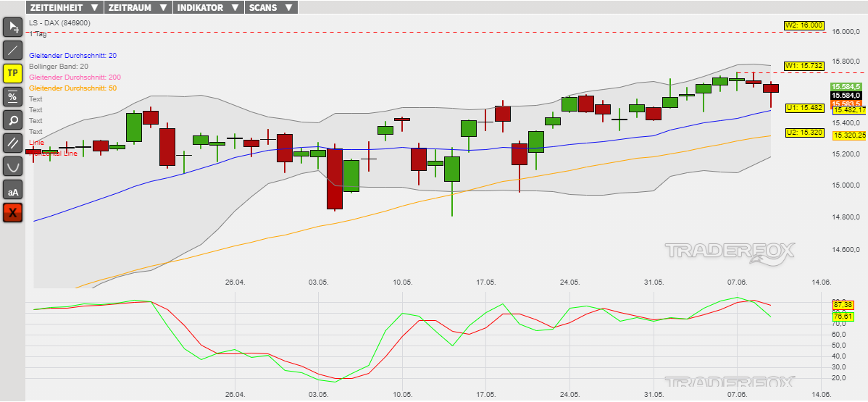868x402 pixels.
Task: Open the SCANS menu
Action: tap(270, 8)
